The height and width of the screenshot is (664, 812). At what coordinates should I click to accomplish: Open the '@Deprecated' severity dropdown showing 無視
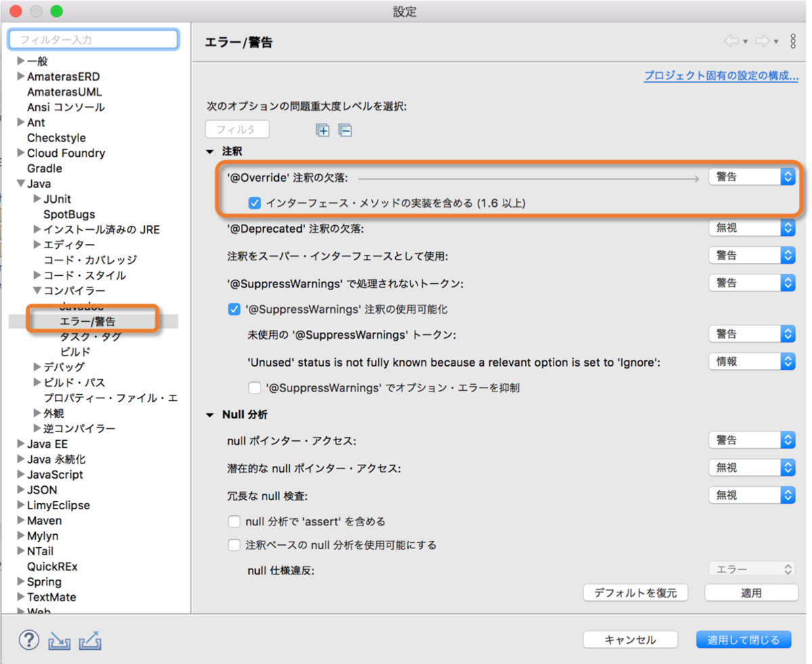point(752,228)
